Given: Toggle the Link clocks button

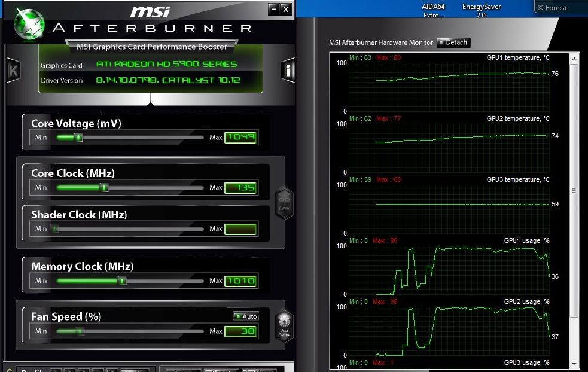Looking at the screenshot, I should coord(284,203).
